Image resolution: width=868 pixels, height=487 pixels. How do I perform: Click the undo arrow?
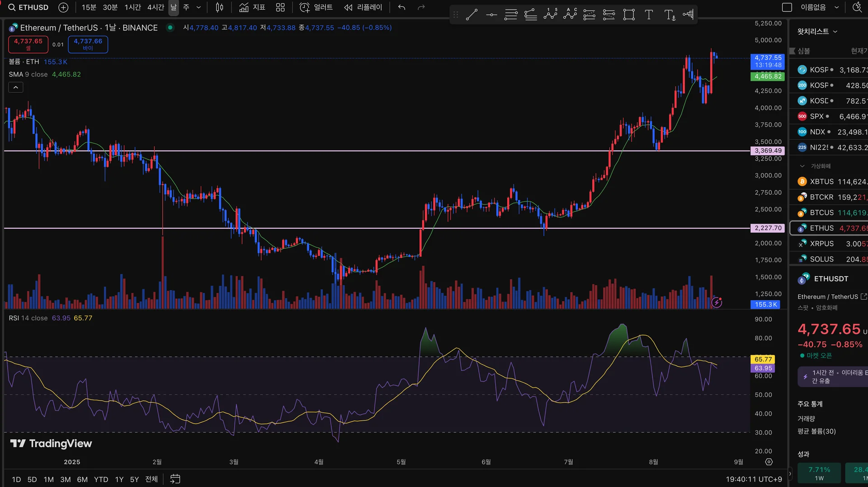[x=401, y=7]
